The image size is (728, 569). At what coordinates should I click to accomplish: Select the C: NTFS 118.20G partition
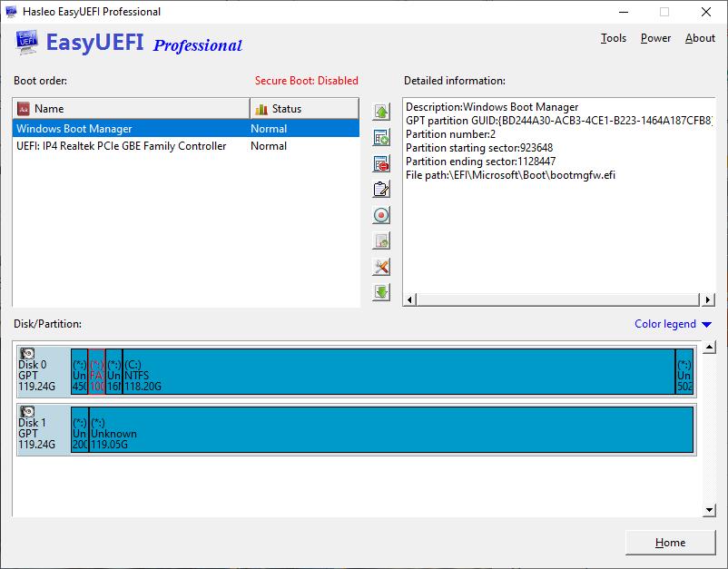398,372
